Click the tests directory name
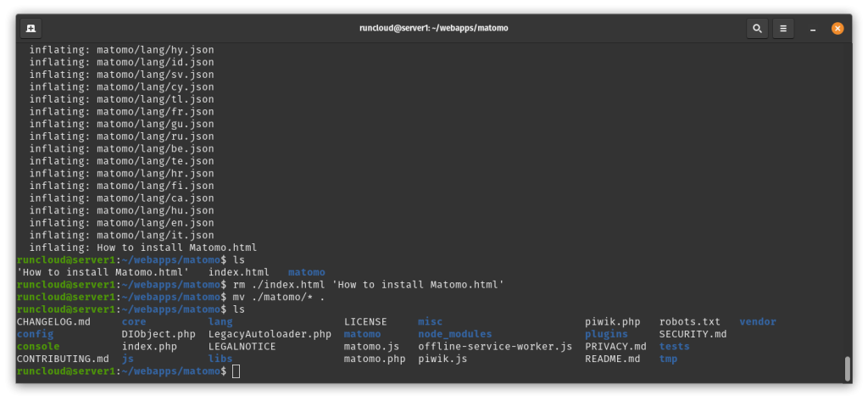Viewport: 868px width, 401px height. point(674,347)
